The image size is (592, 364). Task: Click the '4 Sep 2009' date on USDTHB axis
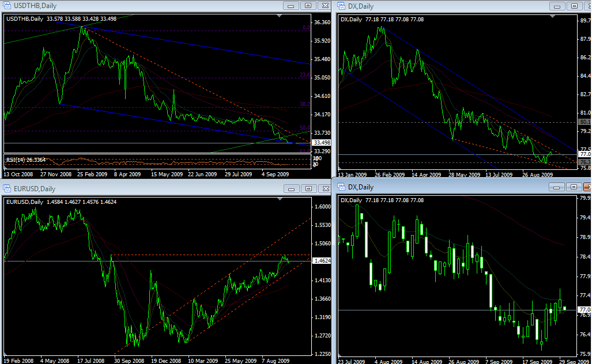tap(275, 175)
